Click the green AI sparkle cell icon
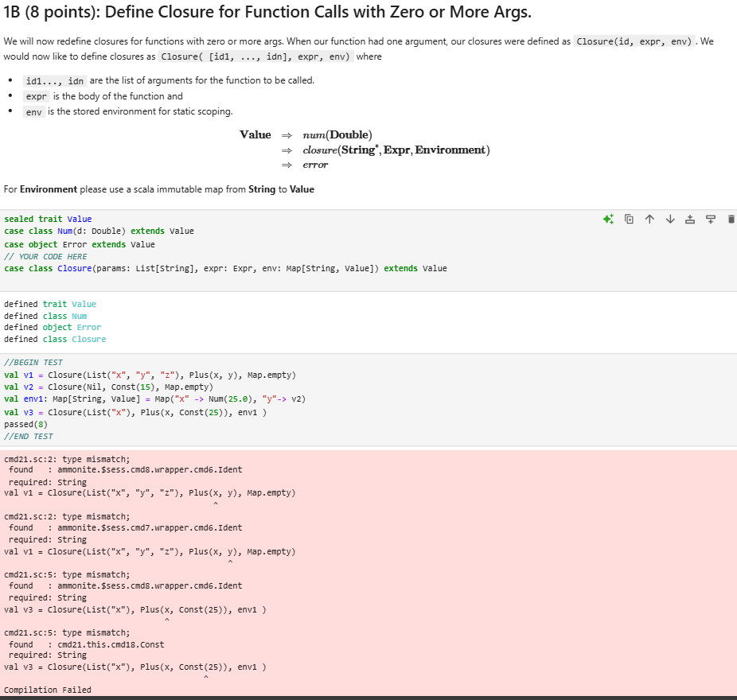The image size is (737, 700). [x=608, y=219]
